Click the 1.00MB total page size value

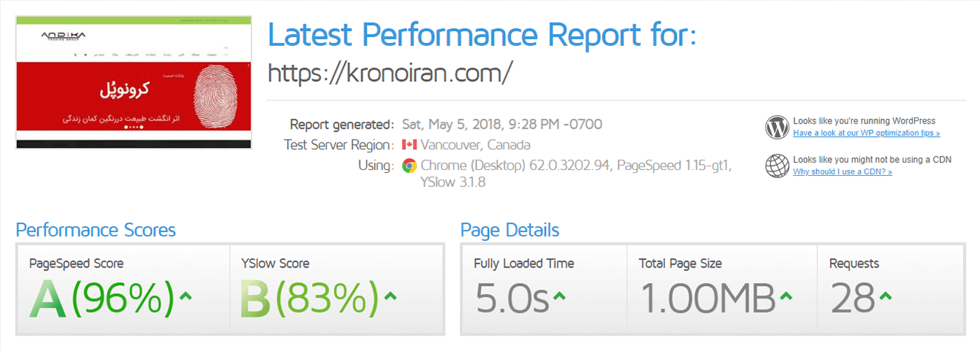point(708,299)
